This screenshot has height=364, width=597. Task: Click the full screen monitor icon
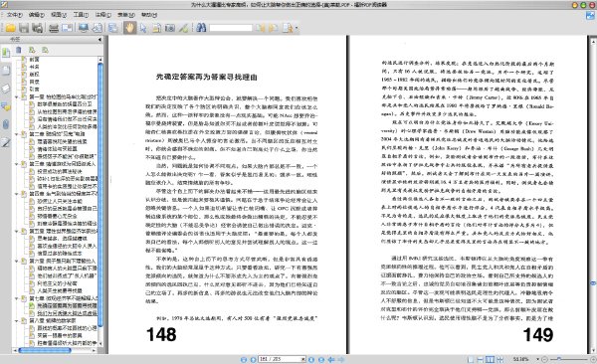(x=83, y=28)
